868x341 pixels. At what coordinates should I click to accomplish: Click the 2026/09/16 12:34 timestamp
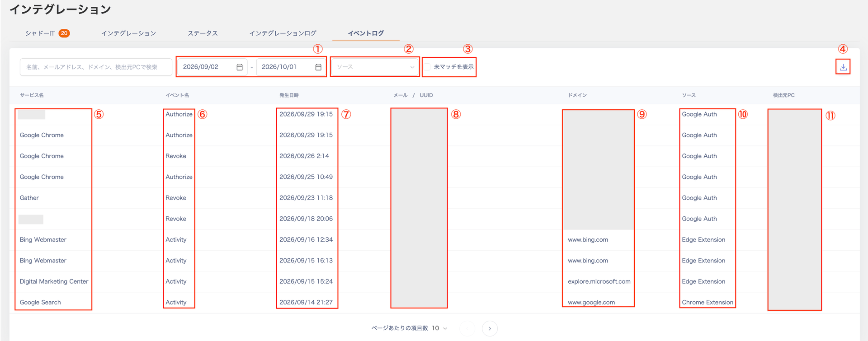click(x=306, y=239)
